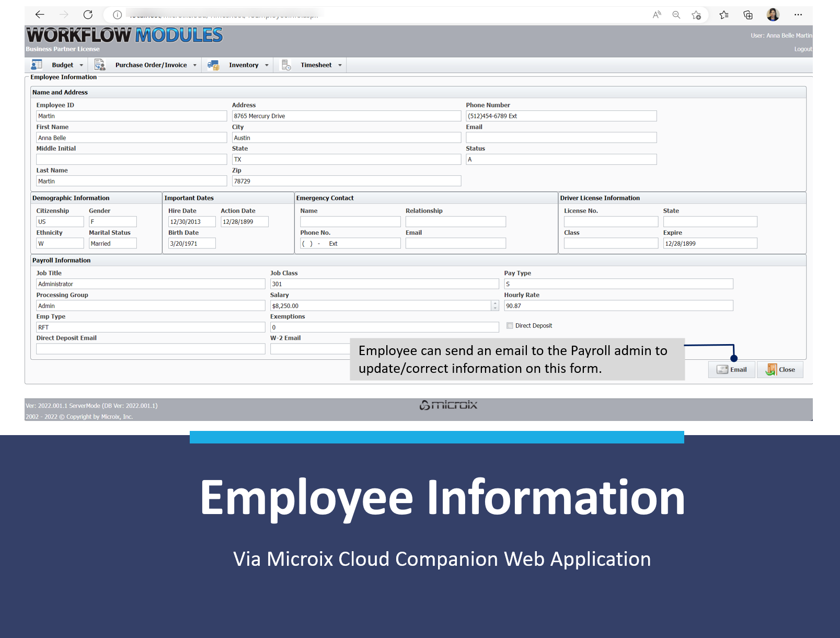Click the site information icon in address bar

coord(118,15)
